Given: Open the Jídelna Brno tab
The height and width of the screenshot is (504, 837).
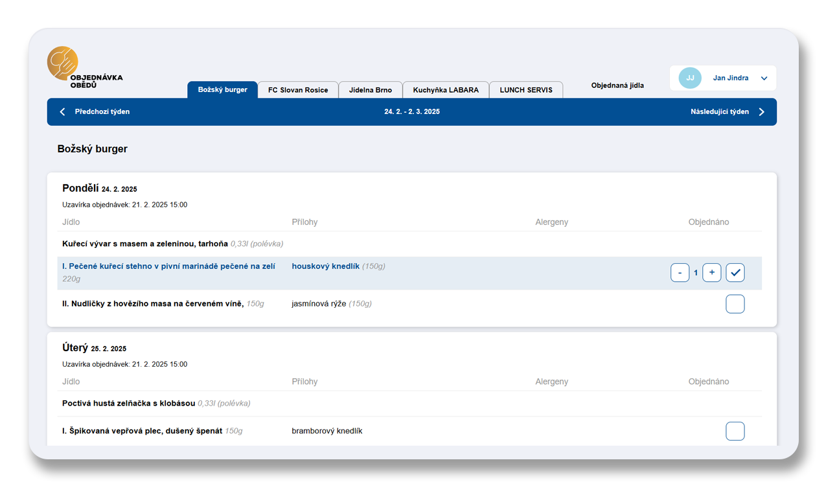Looking at the screenshot, I should (370, 90).
